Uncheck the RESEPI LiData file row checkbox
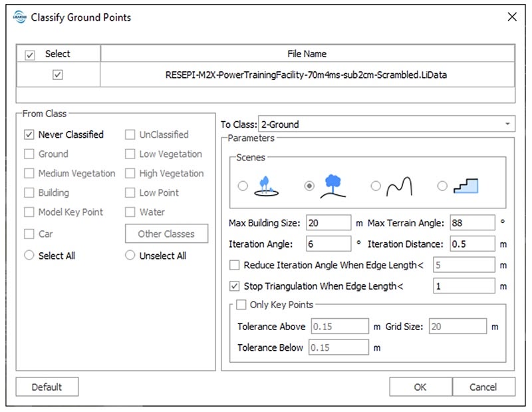532x412 pixels. 58,75
